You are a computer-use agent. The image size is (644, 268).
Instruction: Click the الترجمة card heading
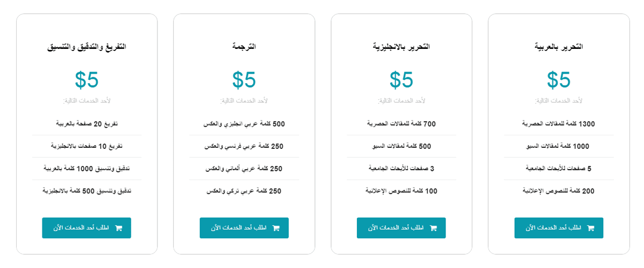pyautogui.click(x=244, y=47)
